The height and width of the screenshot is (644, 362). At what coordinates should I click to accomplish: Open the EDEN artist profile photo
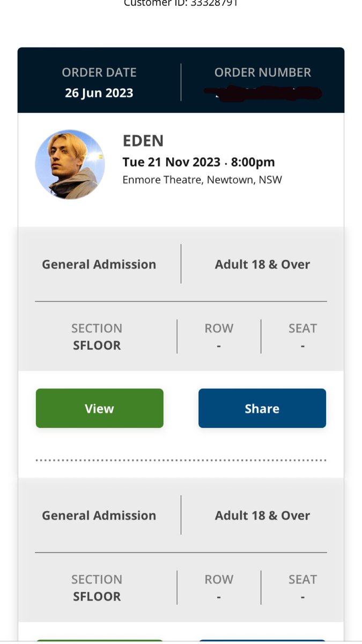tap(70, 165)
